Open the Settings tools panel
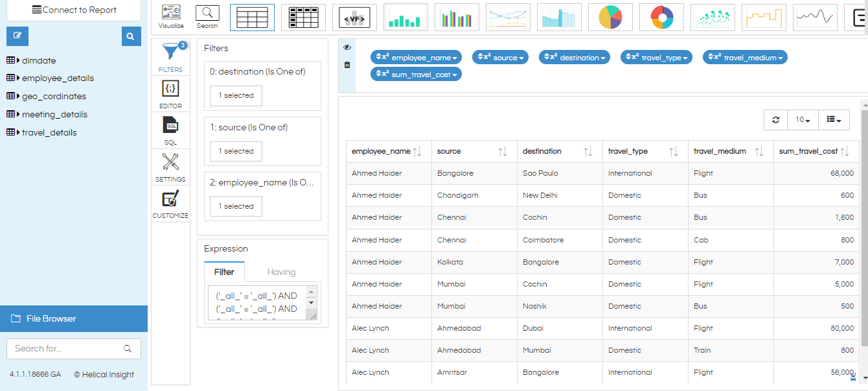 171,167
